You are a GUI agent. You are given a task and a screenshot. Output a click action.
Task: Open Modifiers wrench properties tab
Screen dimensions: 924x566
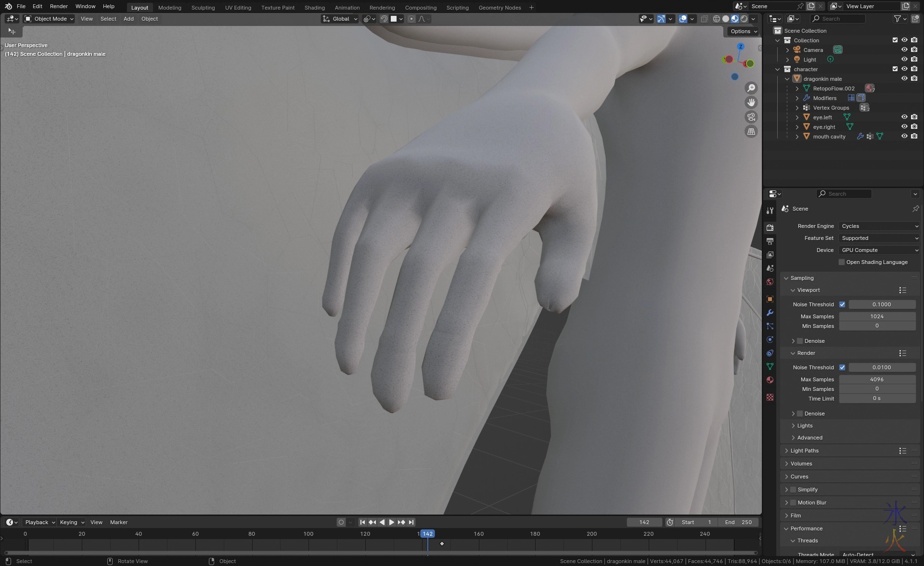[x=770, y=313]
